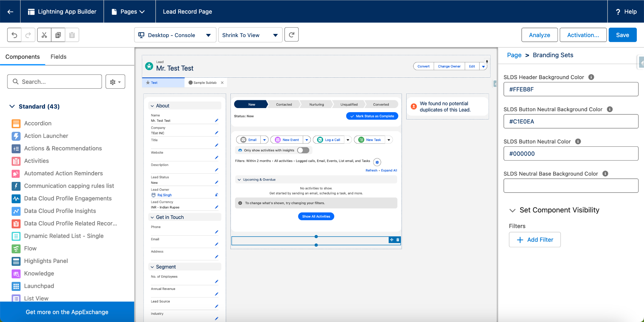Screen dimensions: 644x322
Task: Open the Help menu
Action: click(x=626, y=12)
